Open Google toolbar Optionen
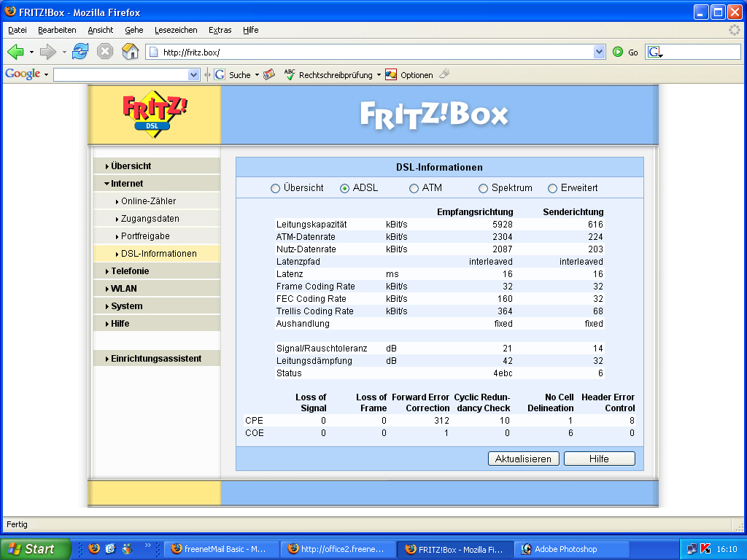Viewport: 747px width, 560px height. [x=409, y=75]
